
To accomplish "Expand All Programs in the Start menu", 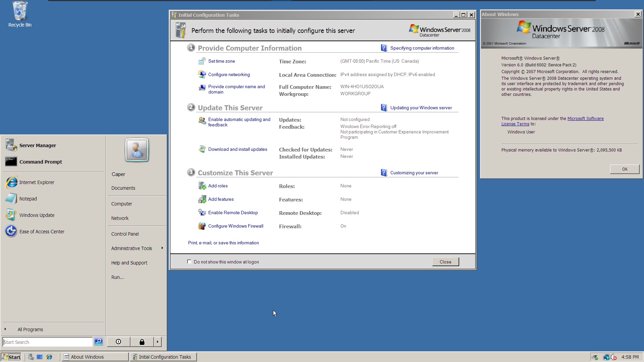I will [x=31, y=329].
